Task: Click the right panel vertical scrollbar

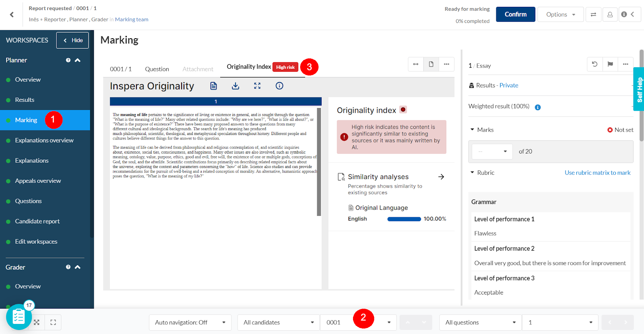Action: click(642, 95)
